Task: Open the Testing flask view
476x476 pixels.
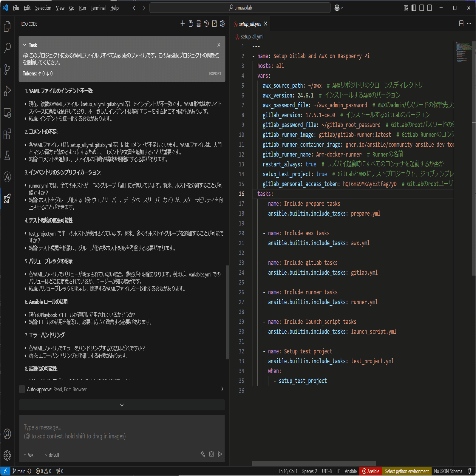Action: [7, 155]
